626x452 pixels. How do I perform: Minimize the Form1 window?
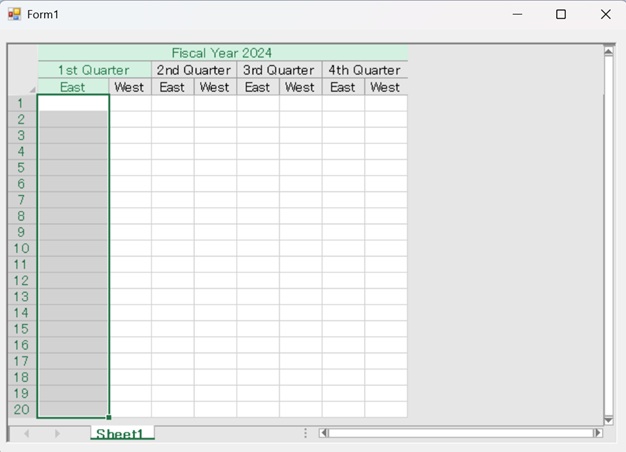pos(517,14)
